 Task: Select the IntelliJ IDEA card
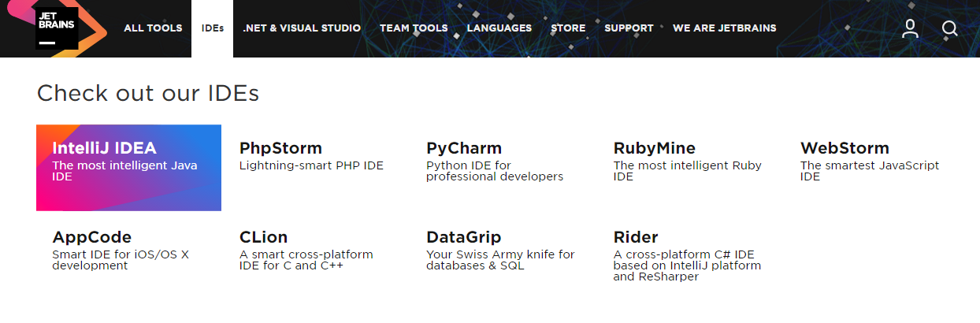click(x=128, y=168)
